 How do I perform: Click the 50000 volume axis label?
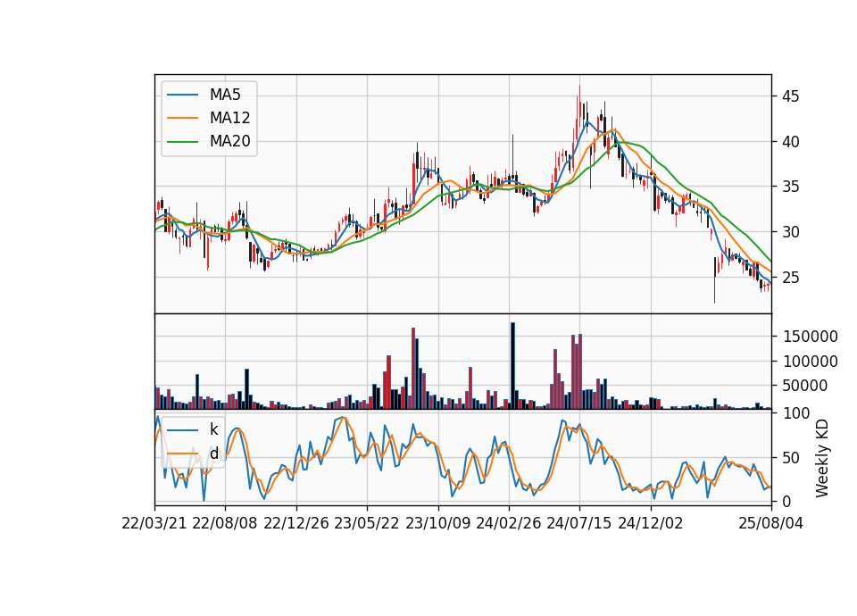pyautogui.click(x=805, y=386)
